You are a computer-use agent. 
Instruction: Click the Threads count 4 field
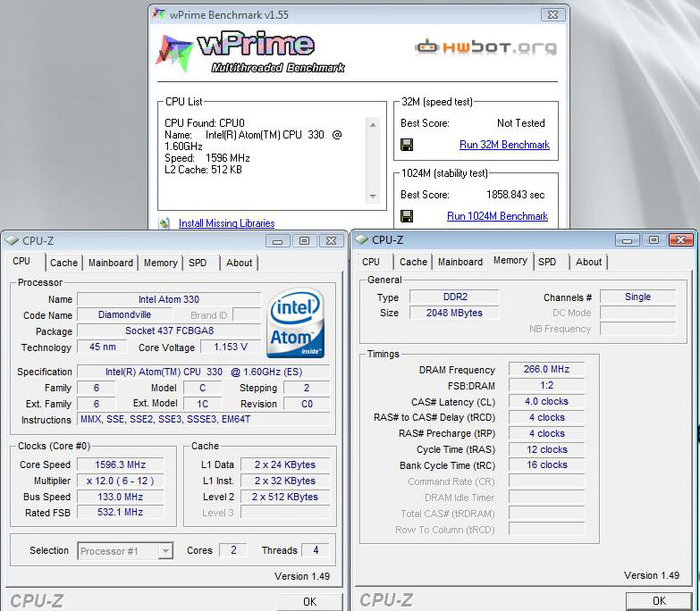coord(316,550)
